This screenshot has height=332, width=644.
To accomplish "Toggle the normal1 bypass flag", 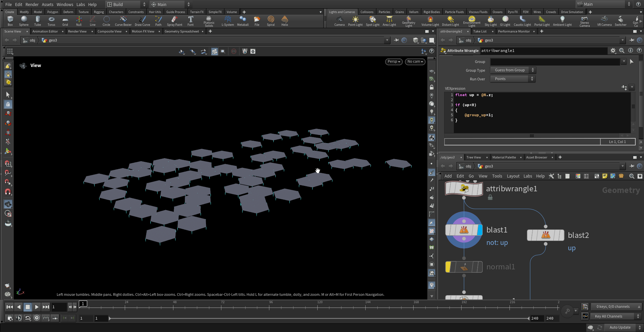I will (448, 267).
